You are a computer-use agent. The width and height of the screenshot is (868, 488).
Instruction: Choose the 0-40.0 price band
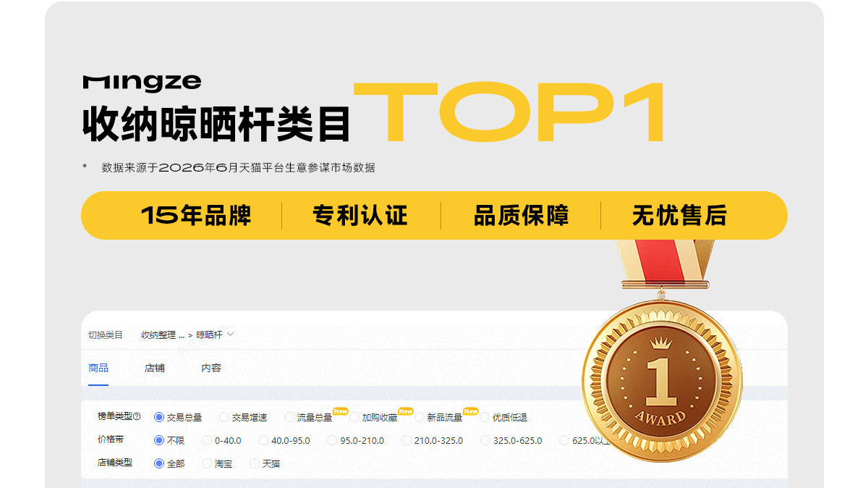point(221,440)
